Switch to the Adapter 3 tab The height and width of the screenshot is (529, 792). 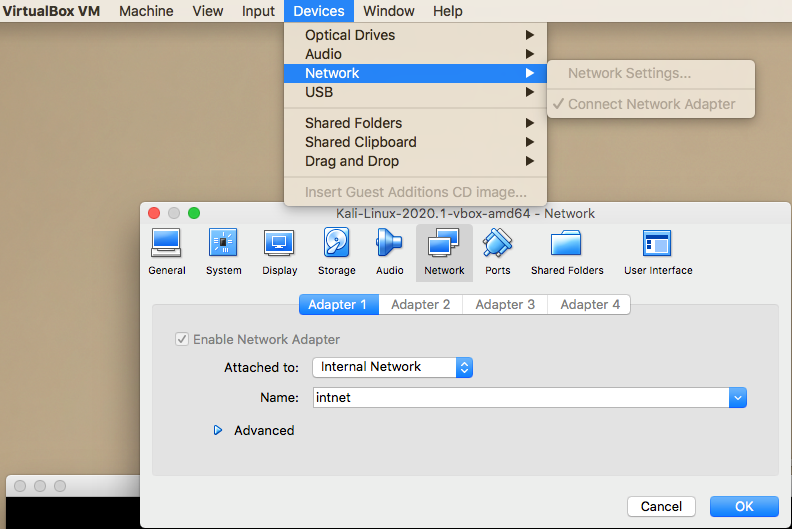[505, 305]
